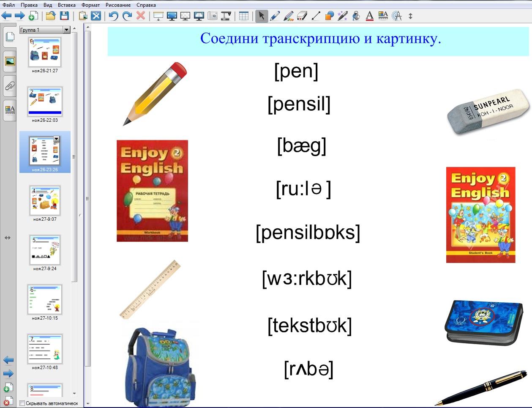Redo the last action
This screenshot has height=408, width=532.
coord(127,16)
